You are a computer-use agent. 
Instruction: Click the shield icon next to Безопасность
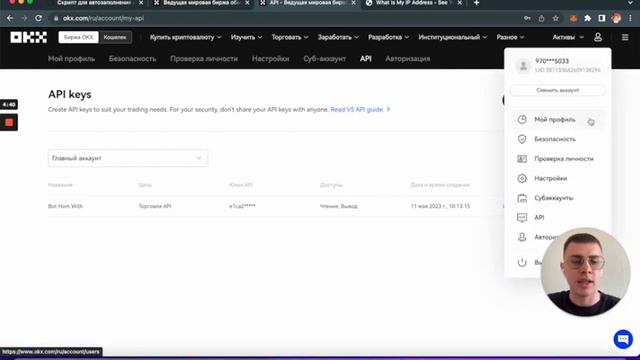(x=522, y=139)
